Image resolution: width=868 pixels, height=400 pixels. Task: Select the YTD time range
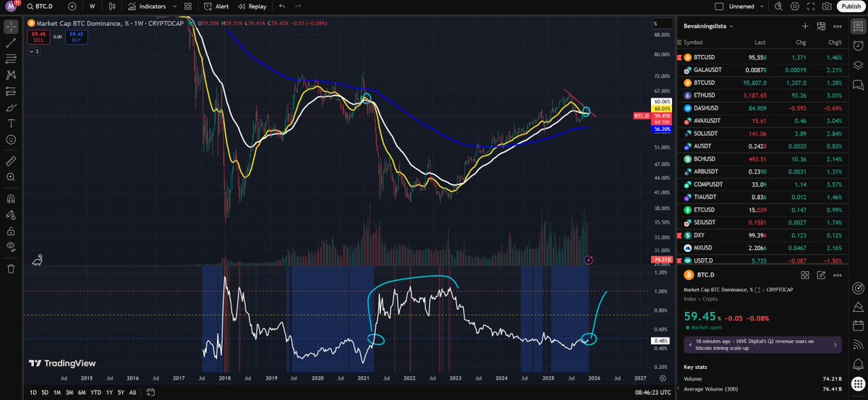tap(95, 393)
